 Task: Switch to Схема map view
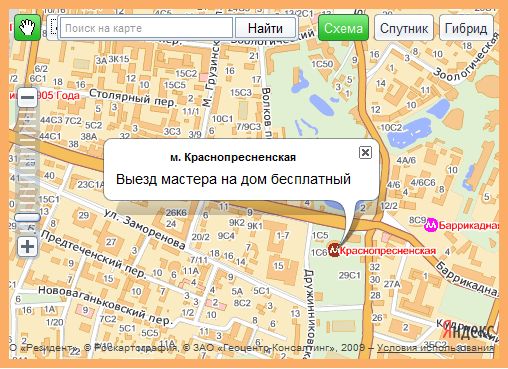tap(343, 28)
